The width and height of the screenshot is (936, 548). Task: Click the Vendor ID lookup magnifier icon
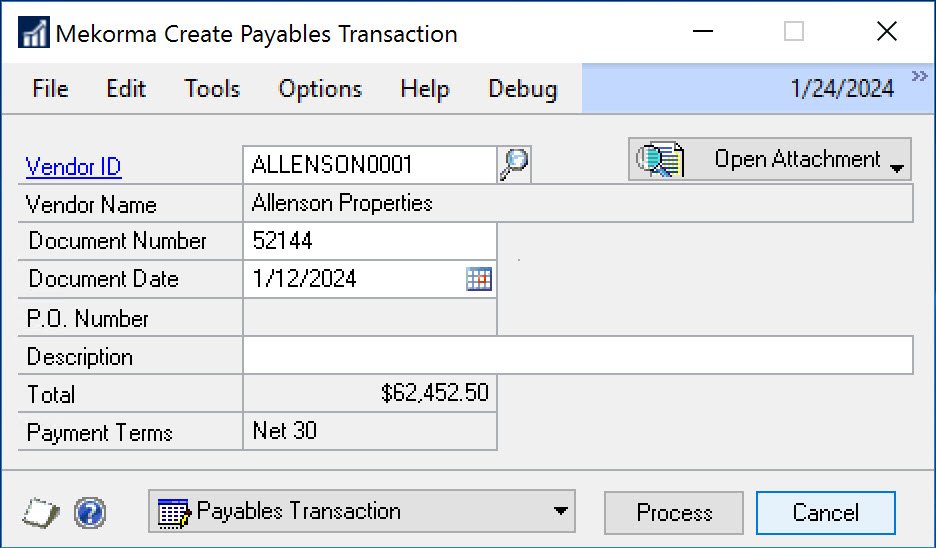[x=514, y=164]
